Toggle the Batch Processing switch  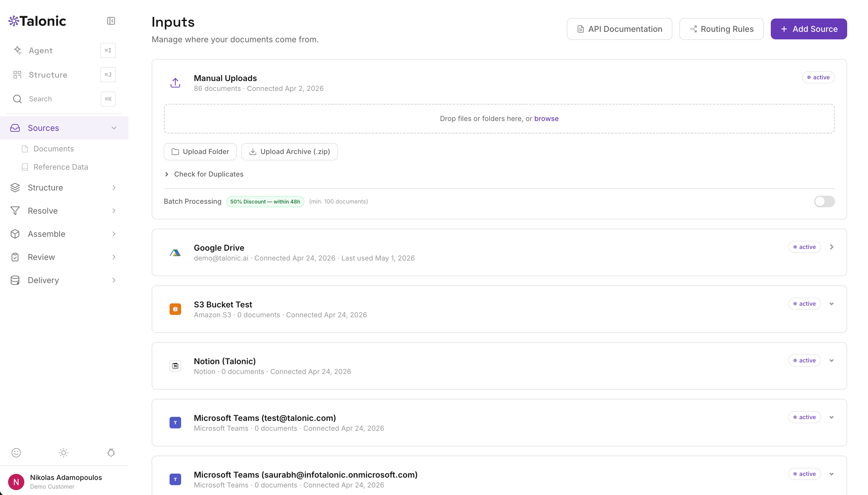(824, 201)
